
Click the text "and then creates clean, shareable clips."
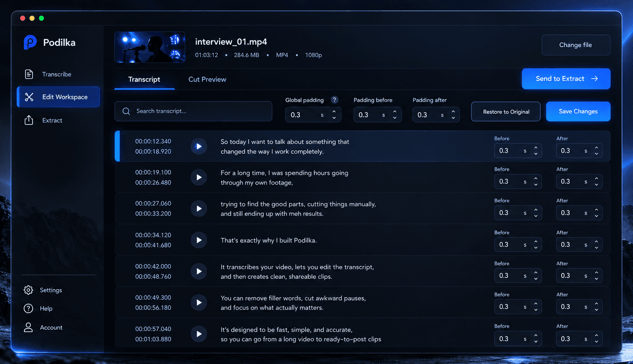point(276,277)
